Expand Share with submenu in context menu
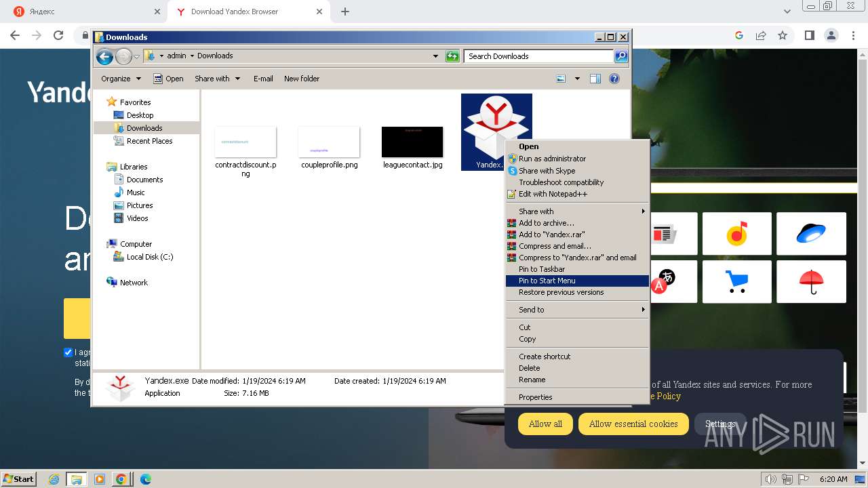 point(577,211)
